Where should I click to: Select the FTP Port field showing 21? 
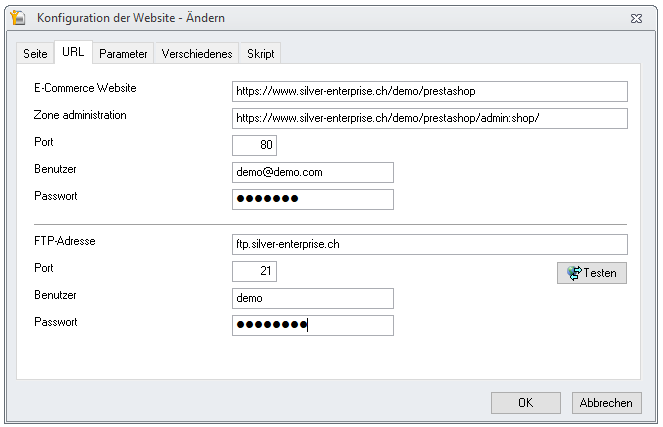click(254, 271)
